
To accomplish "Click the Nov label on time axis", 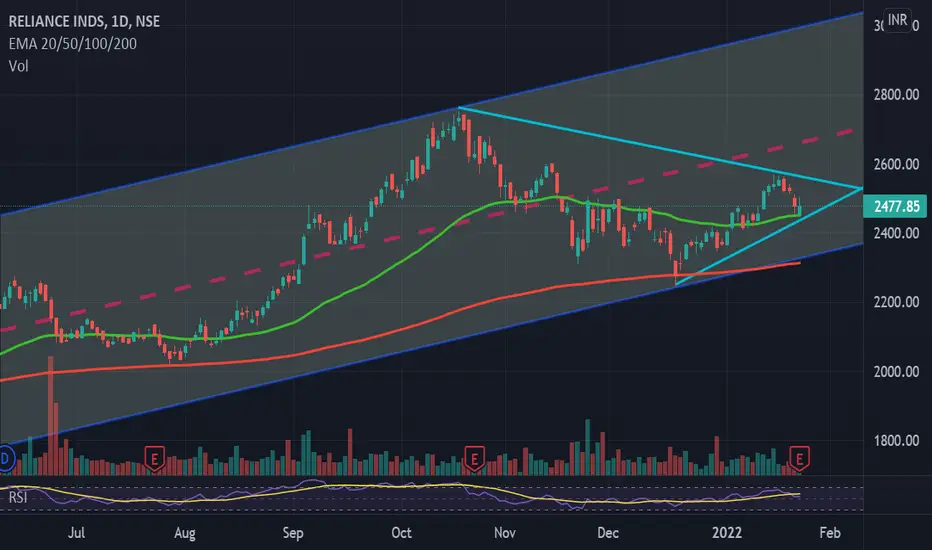I will pyautogui.click(x=505, y=533).
